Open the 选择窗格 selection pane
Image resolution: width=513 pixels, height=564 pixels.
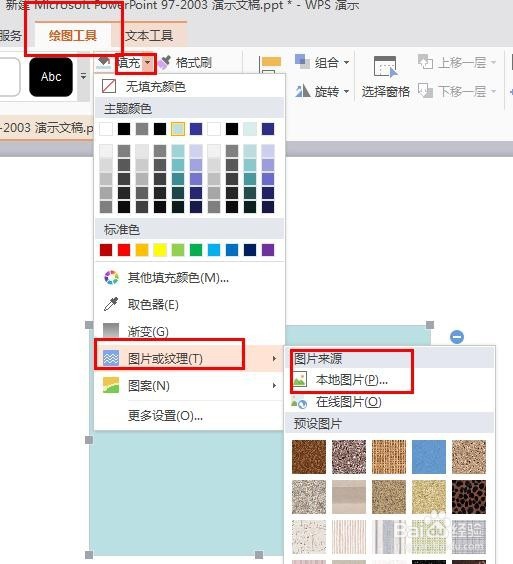click(x=385, y=77)
